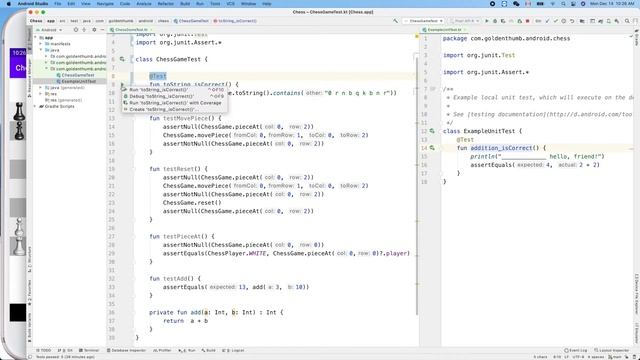Click run gutter icon beside class ExampleUnitTest
The height and width of the screenshot is (360, 640).
click(x=432, y=131)
